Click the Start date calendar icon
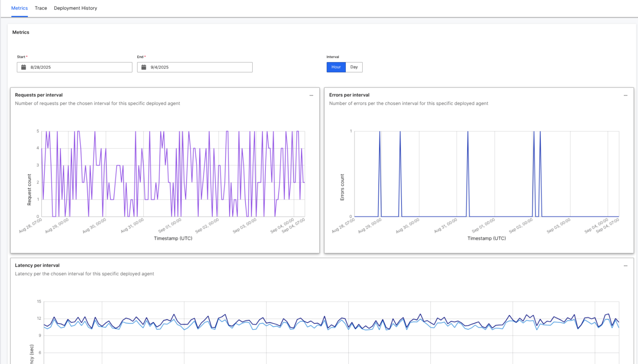The image size is (638, 364). click(x=23, y=67)
